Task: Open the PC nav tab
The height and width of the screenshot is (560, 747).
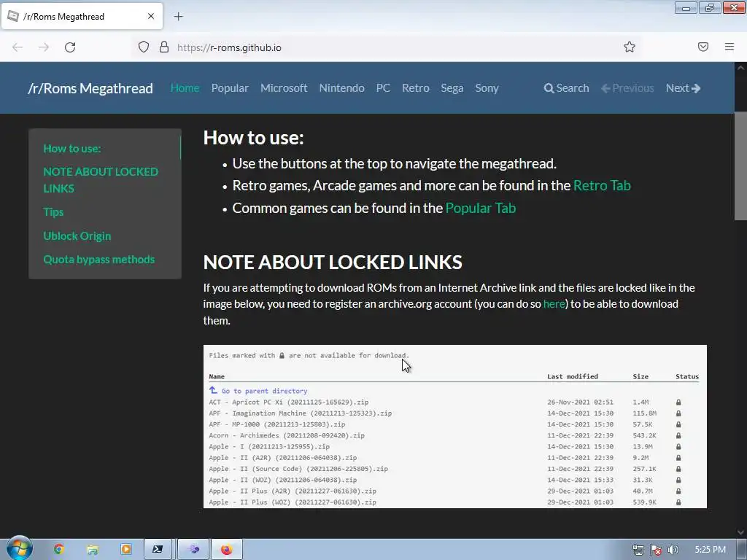Action: point(383,88)
